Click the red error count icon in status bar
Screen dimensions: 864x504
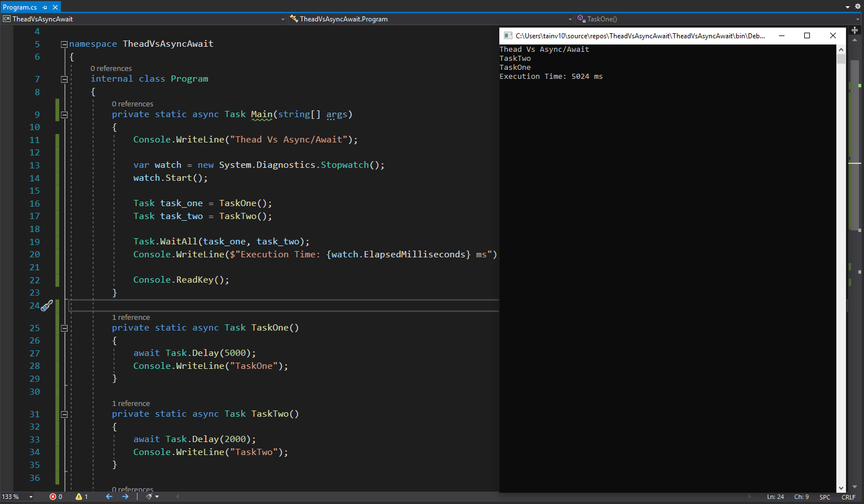pyautogui.click(x=53, y=497)
